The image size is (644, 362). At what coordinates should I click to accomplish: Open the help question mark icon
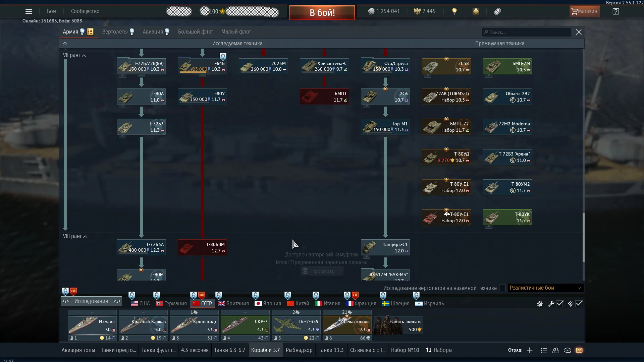point(615,11)
